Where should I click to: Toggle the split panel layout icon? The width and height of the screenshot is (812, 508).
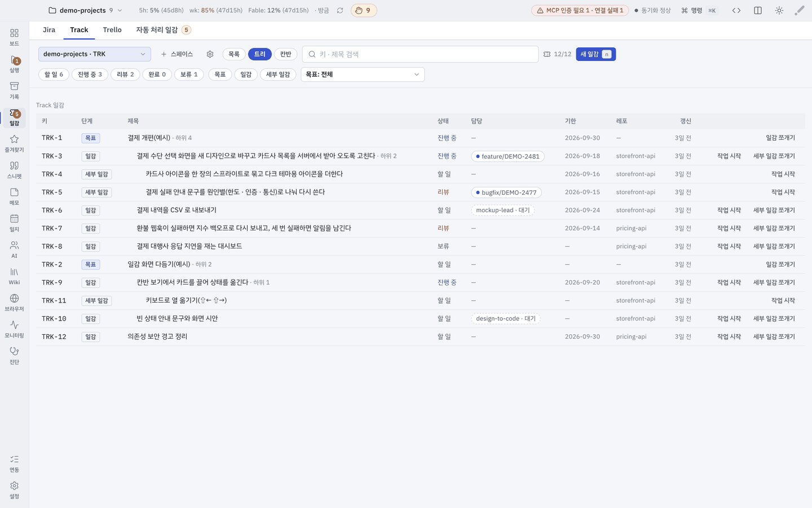click(x=758, y=10)
